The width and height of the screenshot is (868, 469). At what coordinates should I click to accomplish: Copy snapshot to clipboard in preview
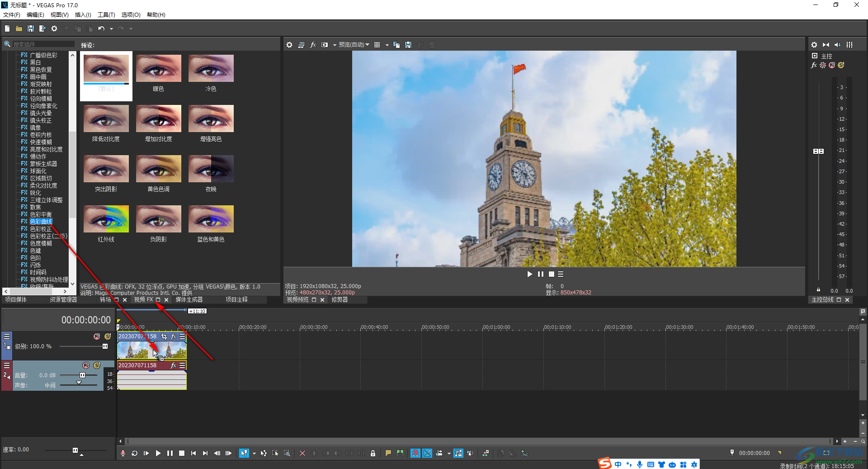(x=396, y=45)
